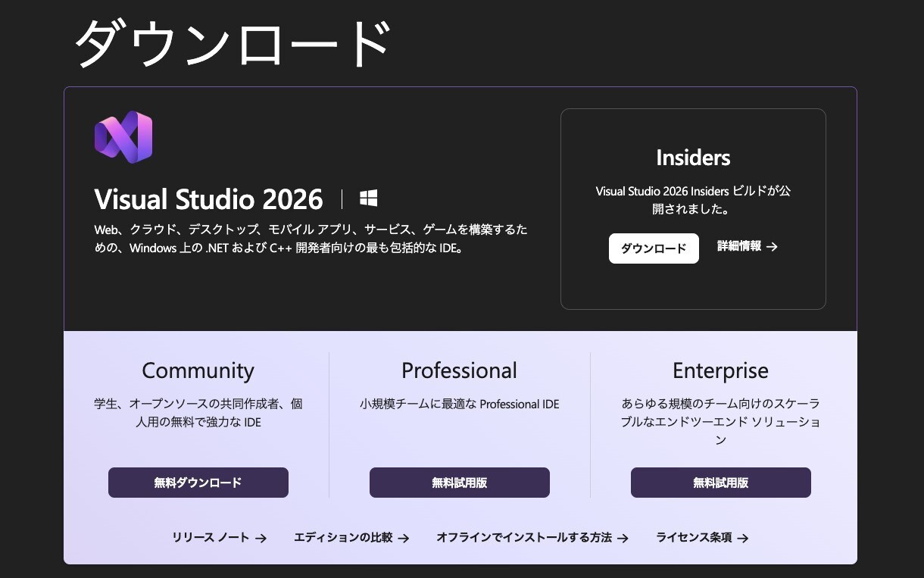Download the Insiders build via ダウンロード button
Viewport: 924px width, 578px height.
tap(654, 248)
